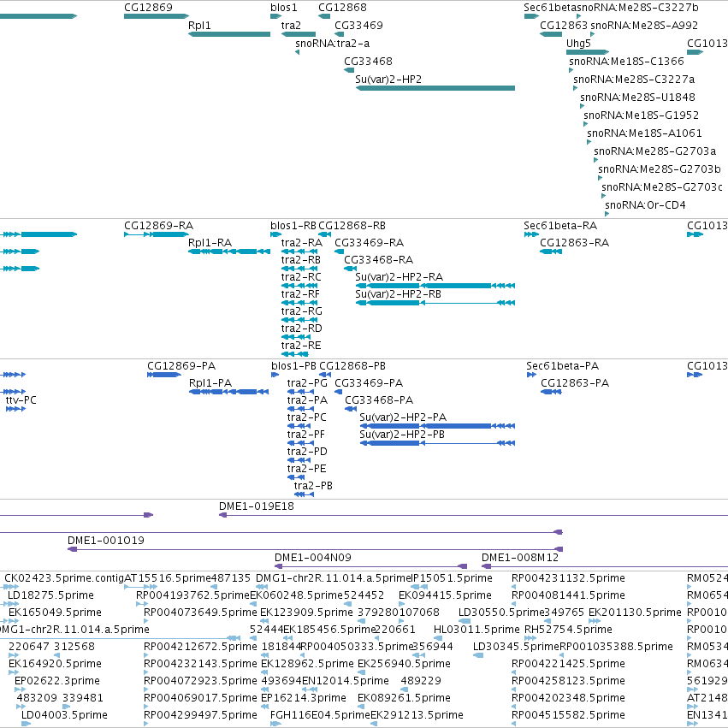Open the Sec61beta-PA label

562,366
